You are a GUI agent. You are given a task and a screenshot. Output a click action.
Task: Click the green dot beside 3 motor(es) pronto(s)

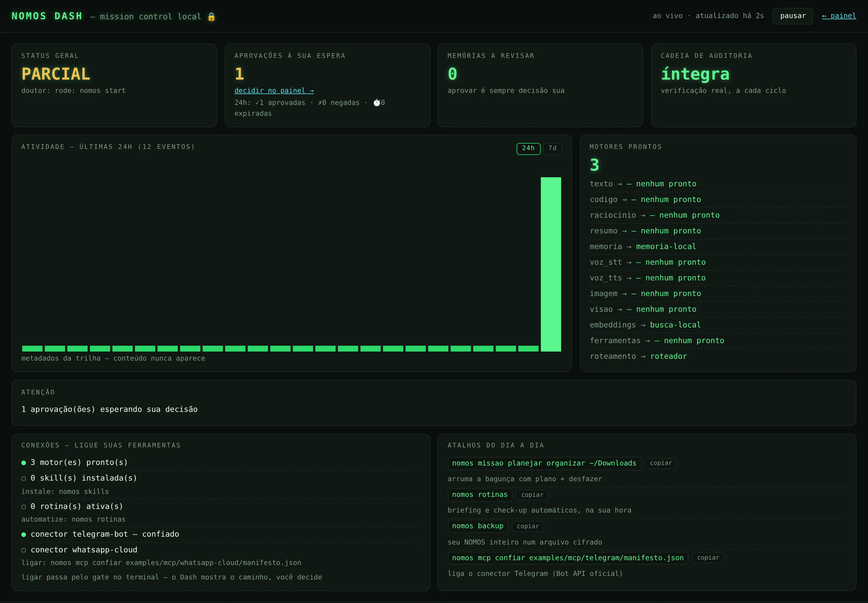point(24,463)
